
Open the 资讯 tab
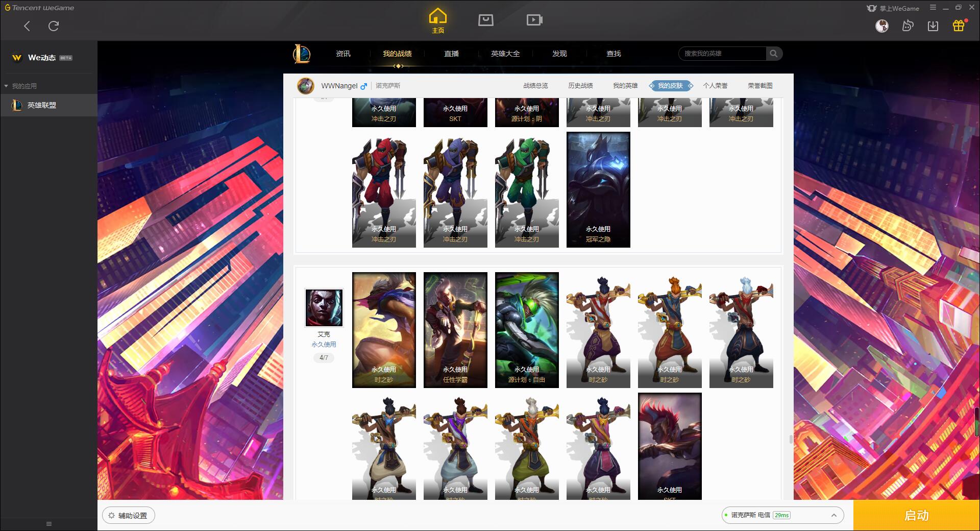pos(343,54)
